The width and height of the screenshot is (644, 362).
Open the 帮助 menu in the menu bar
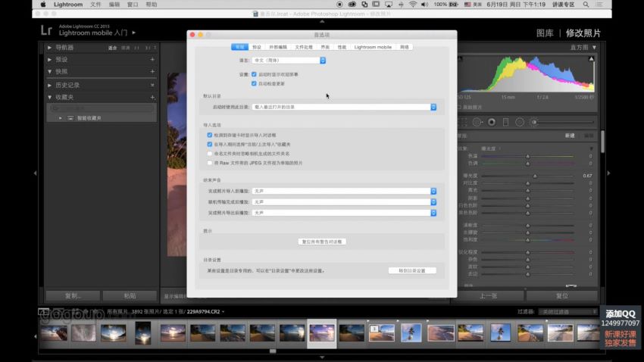click(151, 5)
